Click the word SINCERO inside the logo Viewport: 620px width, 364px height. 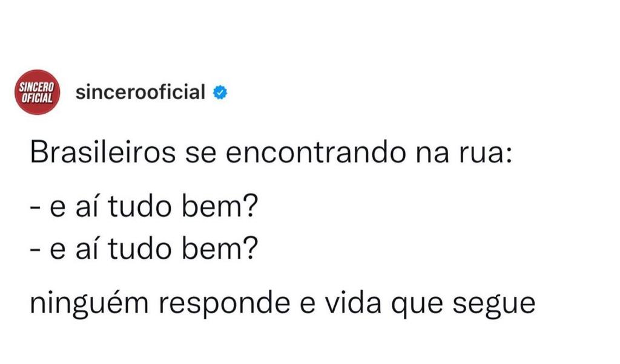[37, 87]
